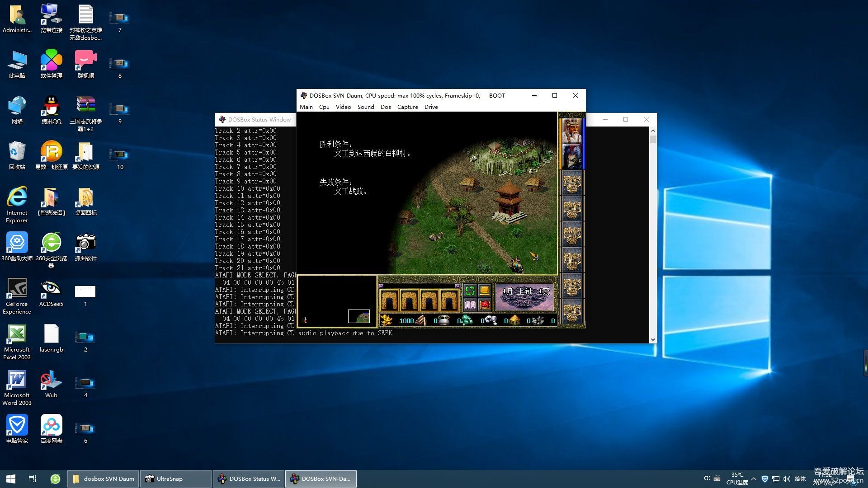
Task: Click the left purple arrow on slot scrollbar
Action: pyautogui.click(x=381, y=286)
